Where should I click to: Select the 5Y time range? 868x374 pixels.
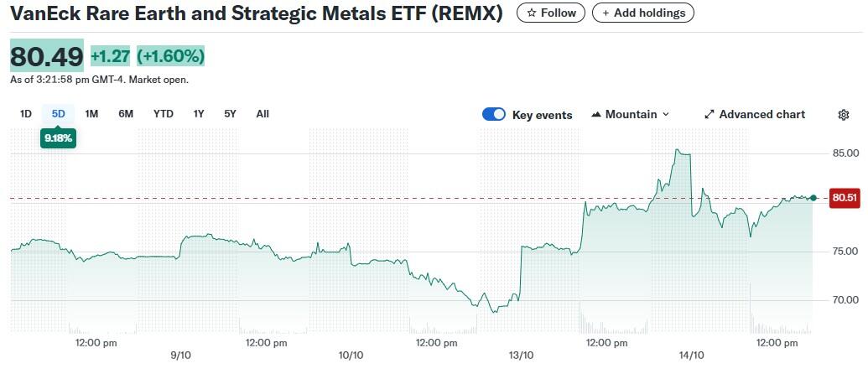tap(230, 114)
